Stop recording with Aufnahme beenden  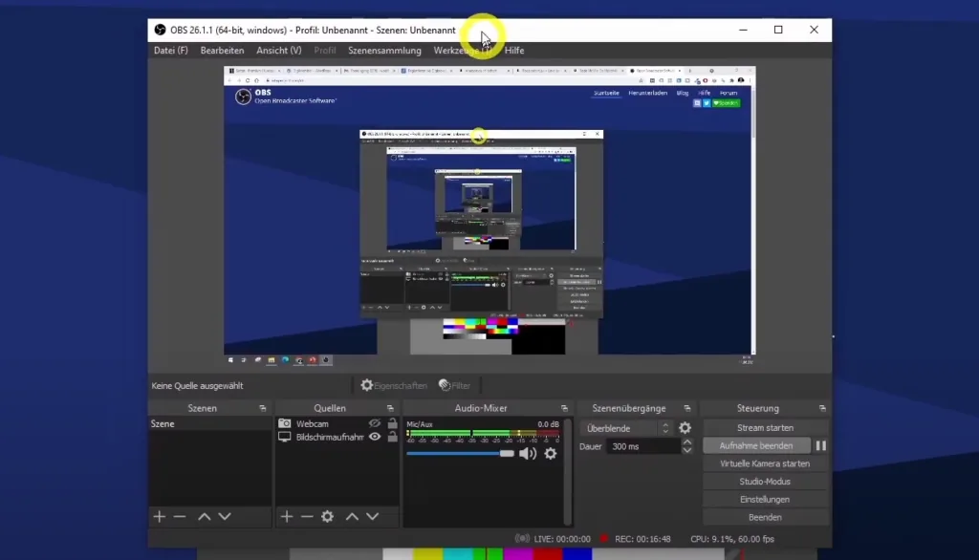pos(756,445)
